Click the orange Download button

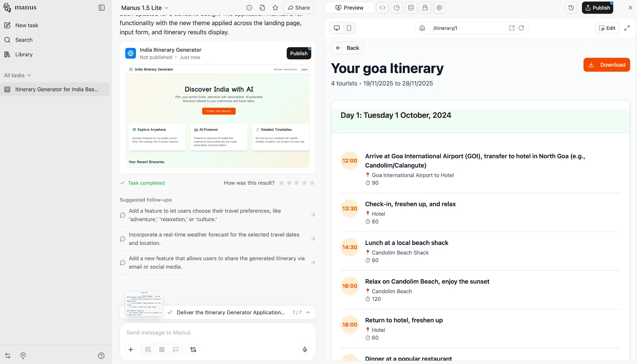607,65
